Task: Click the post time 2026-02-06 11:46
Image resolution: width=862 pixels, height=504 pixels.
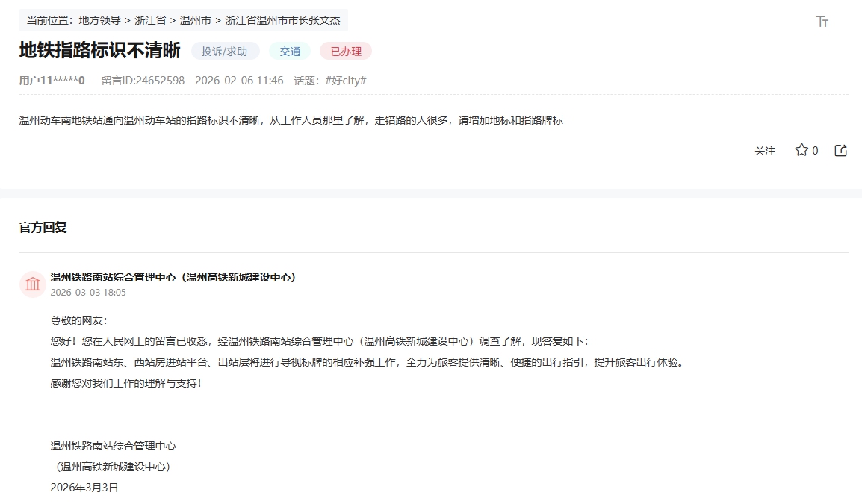Action: tap(239, 81)
